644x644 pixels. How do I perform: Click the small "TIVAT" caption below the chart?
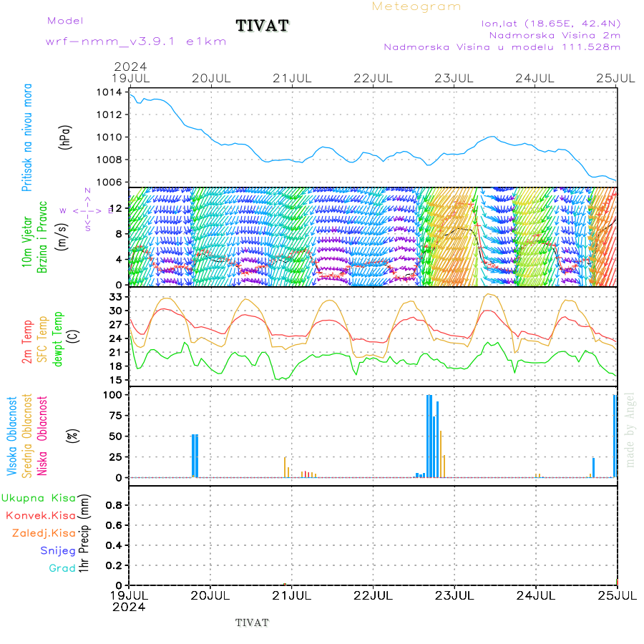(252, 623)
